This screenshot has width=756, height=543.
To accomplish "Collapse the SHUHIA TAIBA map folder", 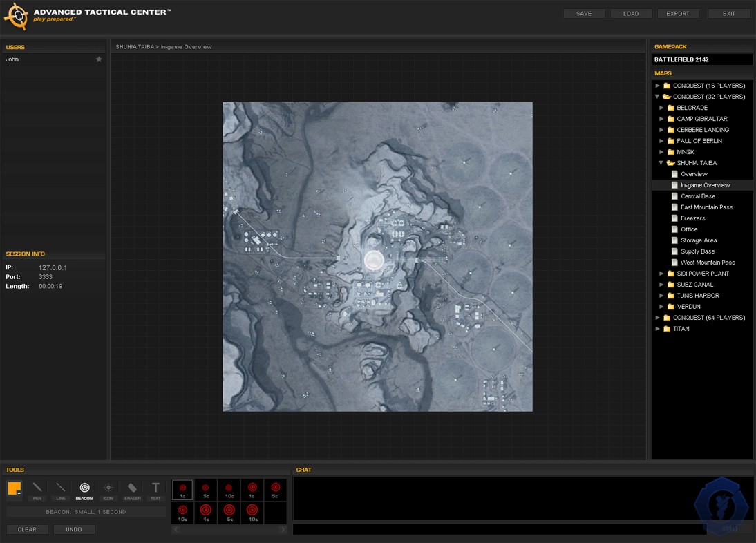I will pos(661,163).
